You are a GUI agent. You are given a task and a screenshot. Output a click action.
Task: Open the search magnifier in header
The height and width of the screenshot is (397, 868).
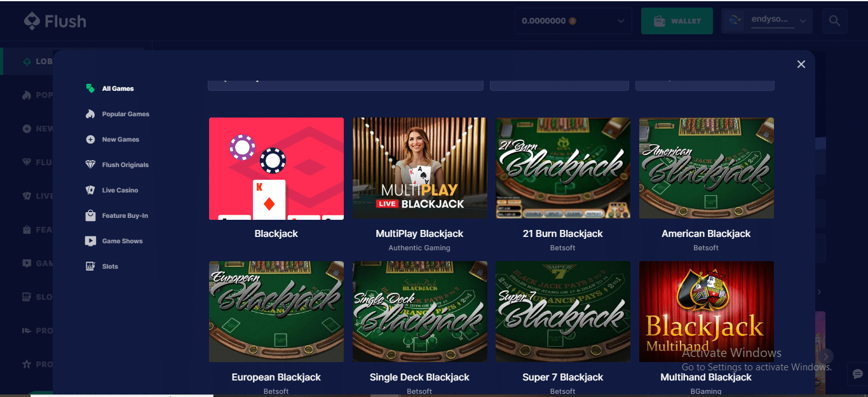pos(834,21)
